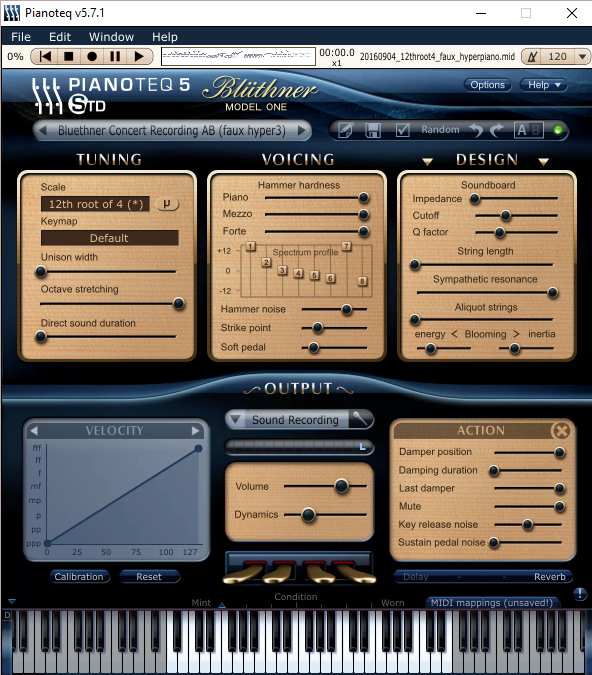Open the Options panel

(487, 85)
